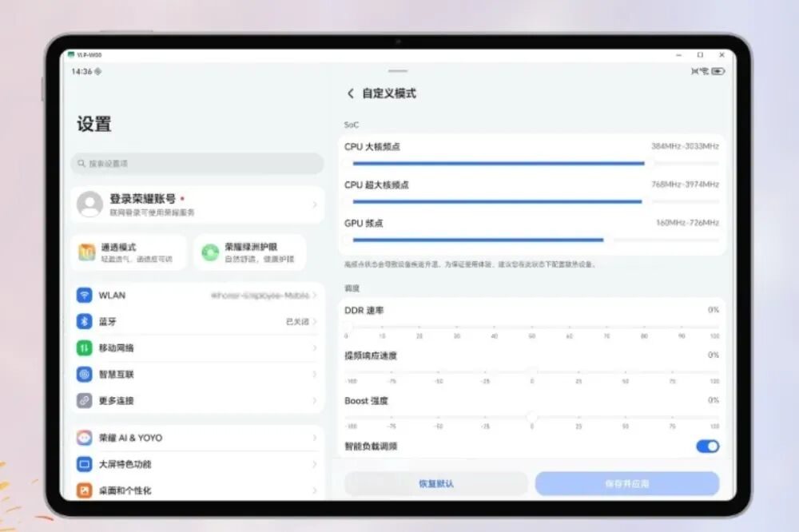Click the 自定义模式 title
The image size is (799, 532).
389,93
